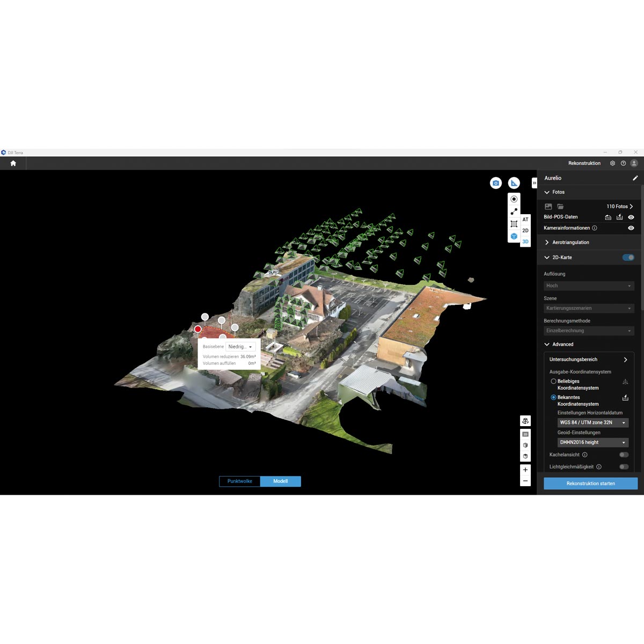Viewport: 644px width, 644px height.
Task: Expand the Aerotriangulation section
Action: click(x=547, y=243)
